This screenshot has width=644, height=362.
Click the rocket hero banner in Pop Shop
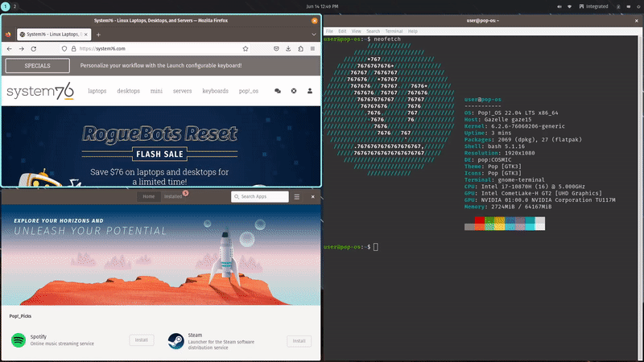[x=161, y=254]
